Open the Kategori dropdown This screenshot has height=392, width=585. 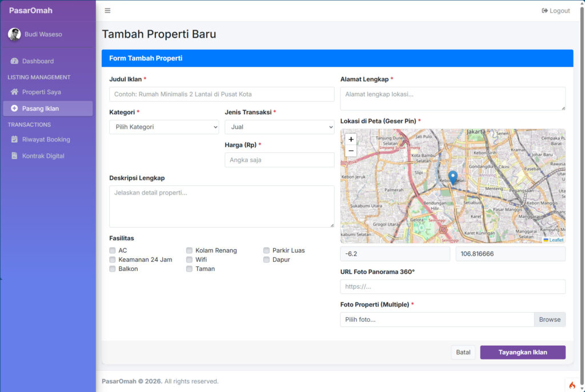(164, 127)
